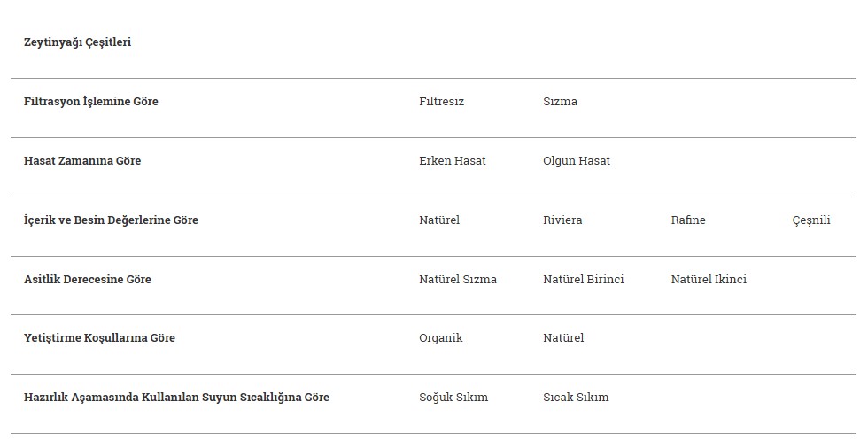
Task: Select the Rafine olive oil link
Action: tap(688, 220)
